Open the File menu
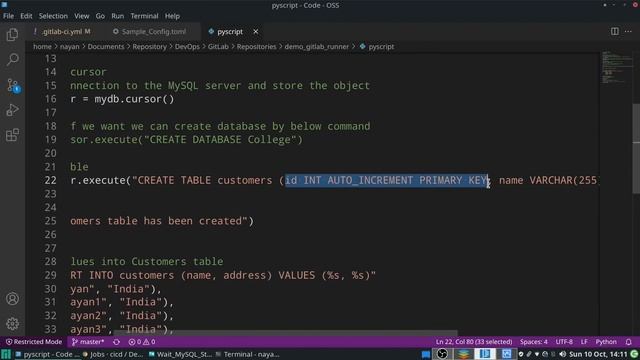640x360 pixels. point(9,16)
